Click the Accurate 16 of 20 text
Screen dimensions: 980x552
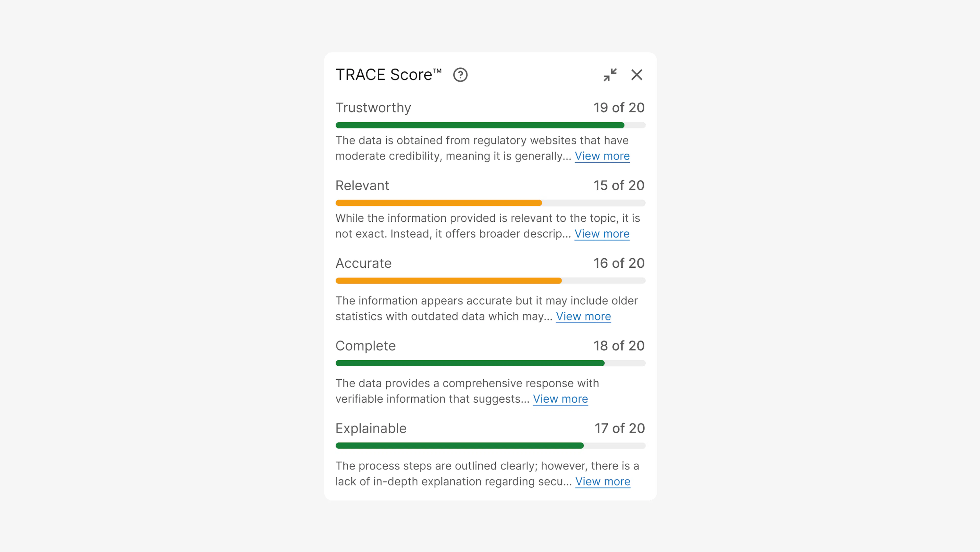click(619, 263)
